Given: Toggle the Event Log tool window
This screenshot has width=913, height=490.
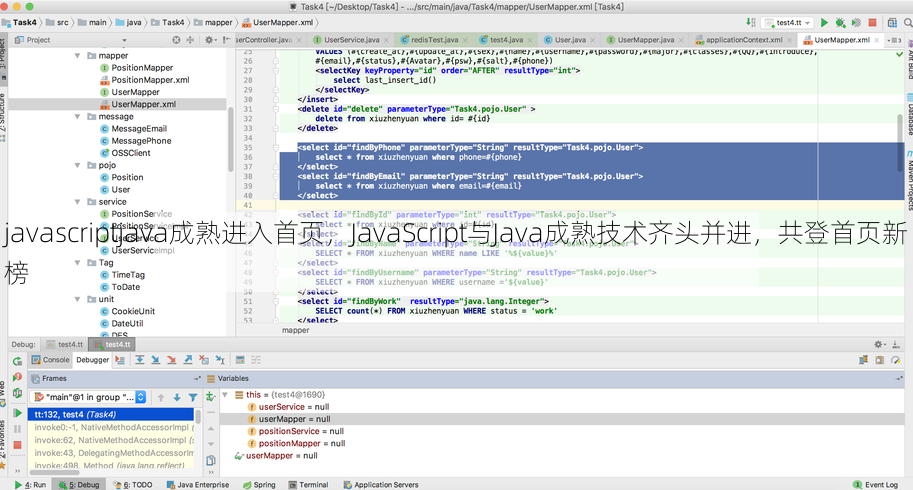Looking at the screenshot, I should pos(876,485).
